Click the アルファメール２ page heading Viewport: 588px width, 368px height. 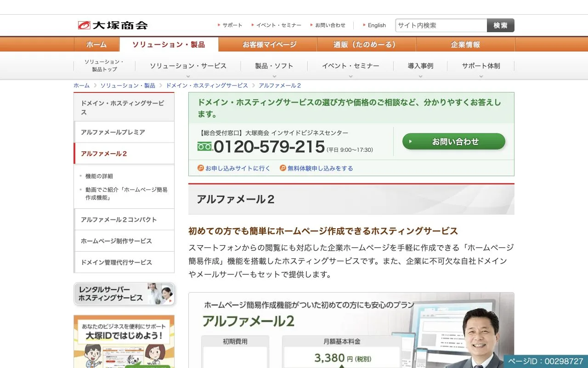[236, 200]
